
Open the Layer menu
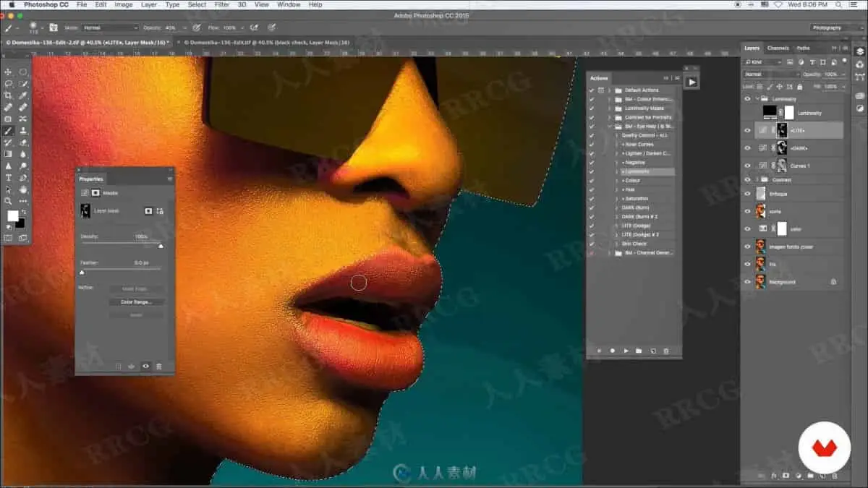tap(149, 4)
